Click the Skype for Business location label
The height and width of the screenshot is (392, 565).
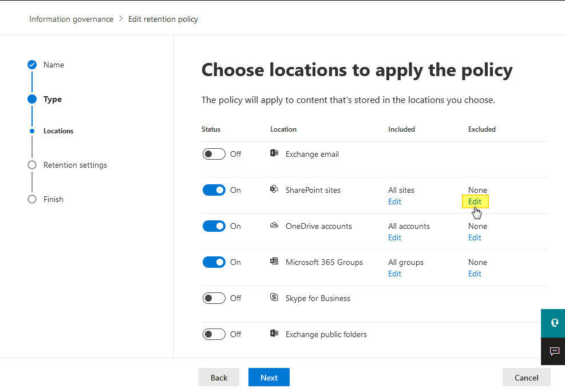pos(318,298)
